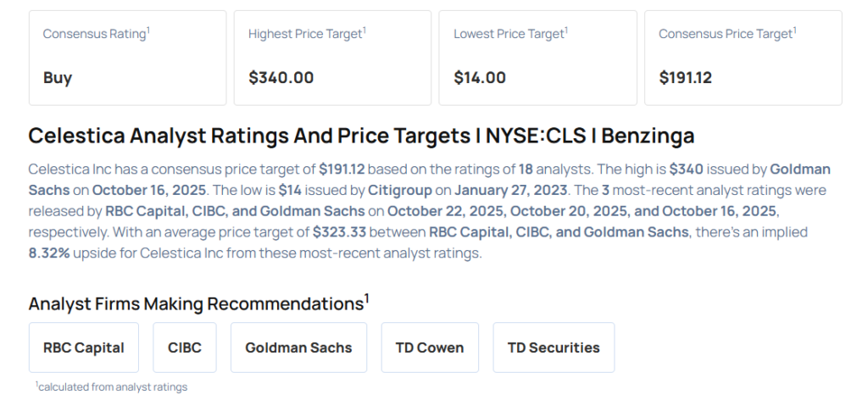
Task: Click the 'Analyst Firms Making Recommendations' heading
Action: pyautogui.click(x=196, y=303)
